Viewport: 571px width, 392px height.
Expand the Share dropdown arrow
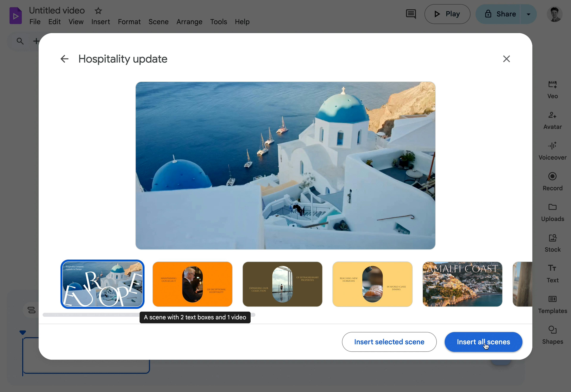(528, 14)
